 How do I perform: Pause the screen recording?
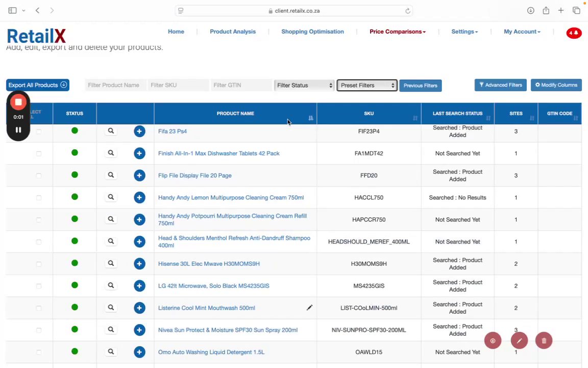tap(18, 130)
